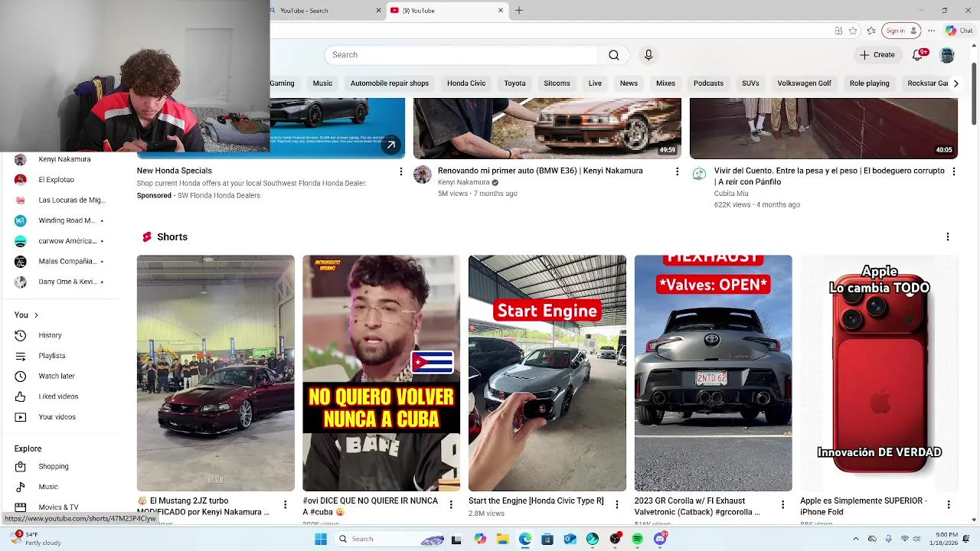
Task: Open split screen browser icon
Action: [838, 31]
